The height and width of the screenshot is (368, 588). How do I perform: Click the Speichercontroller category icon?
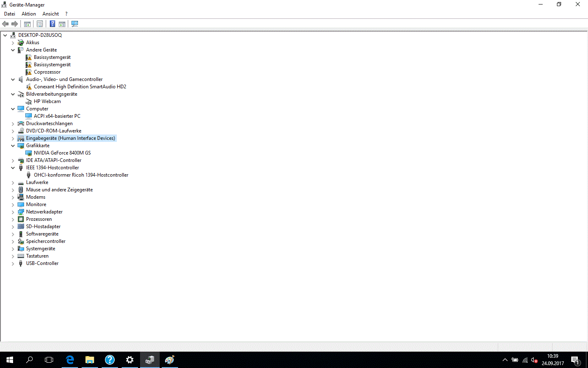(21, 241)
